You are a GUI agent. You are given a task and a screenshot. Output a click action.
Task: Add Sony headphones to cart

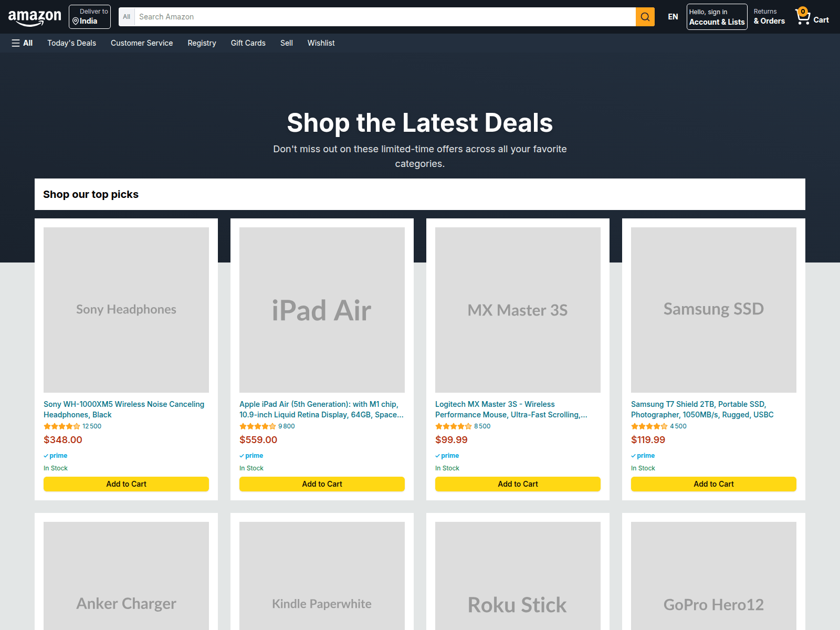[126, 484]
